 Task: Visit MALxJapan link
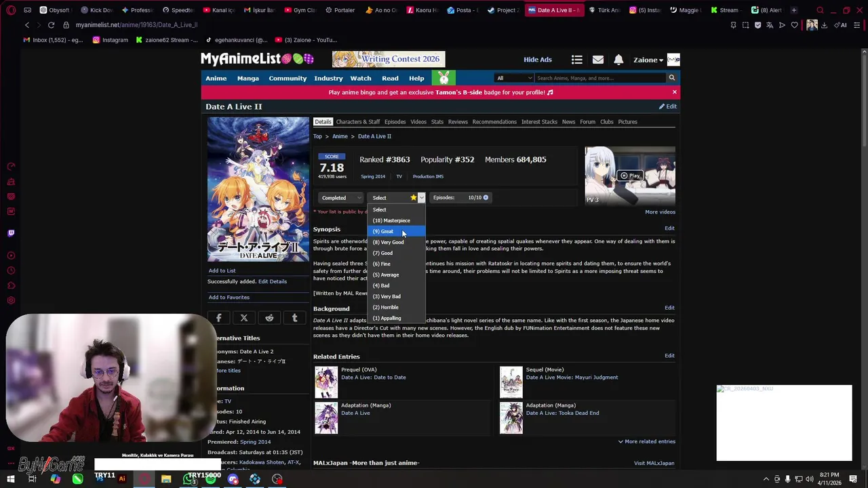click(654, 463)
